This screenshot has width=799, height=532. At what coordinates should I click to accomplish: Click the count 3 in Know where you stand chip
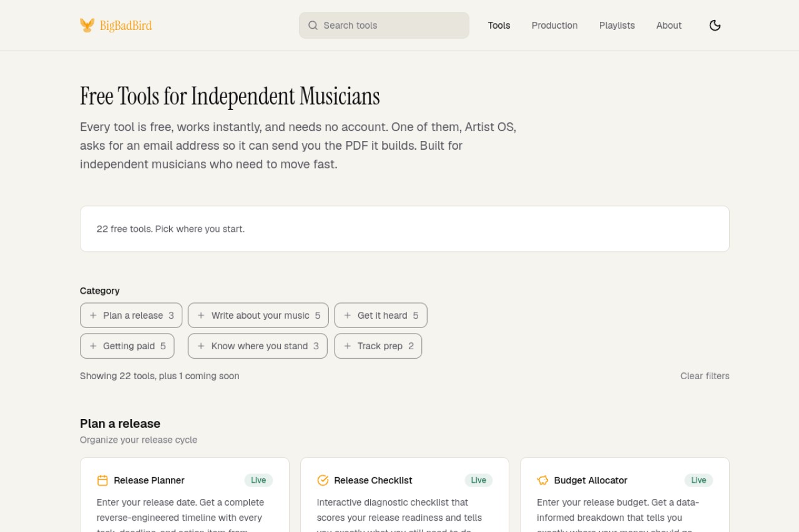click(316, 346)
